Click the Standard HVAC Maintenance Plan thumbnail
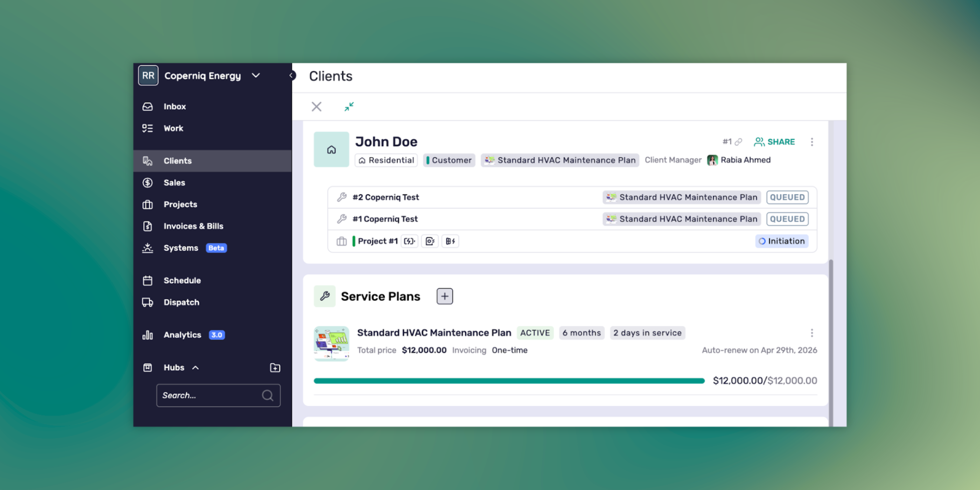 click(331, 343)
